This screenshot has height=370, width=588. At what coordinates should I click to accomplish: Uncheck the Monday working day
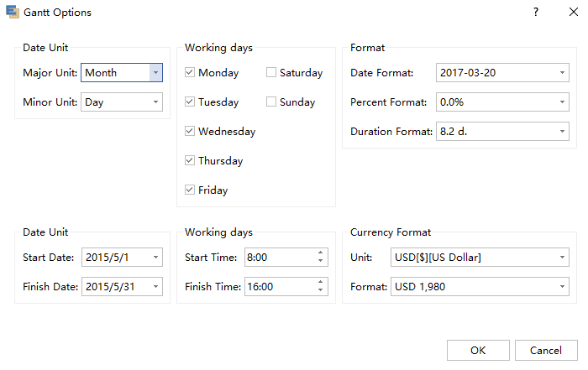tap(191, 73)
